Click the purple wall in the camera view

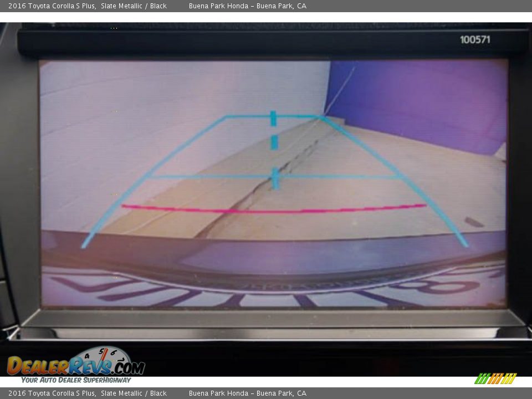pos(421,100)
